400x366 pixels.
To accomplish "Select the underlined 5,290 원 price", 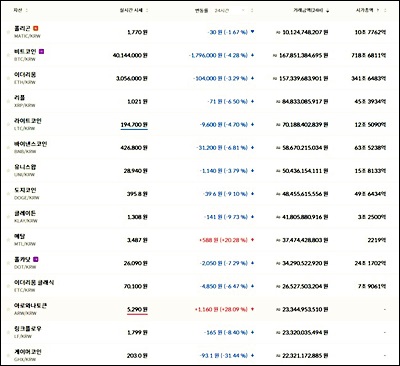I will point(137,310).
